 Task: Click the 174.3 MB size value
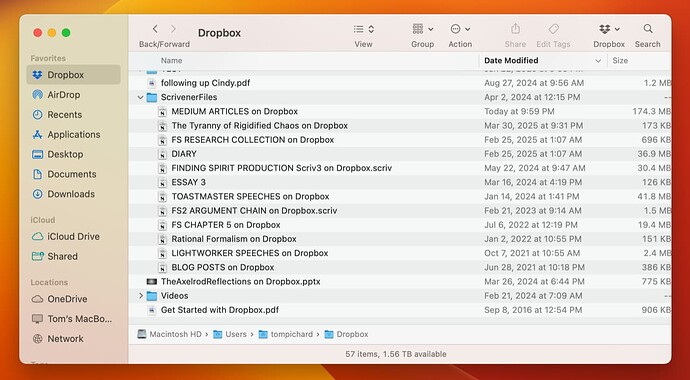pos(652,111)
